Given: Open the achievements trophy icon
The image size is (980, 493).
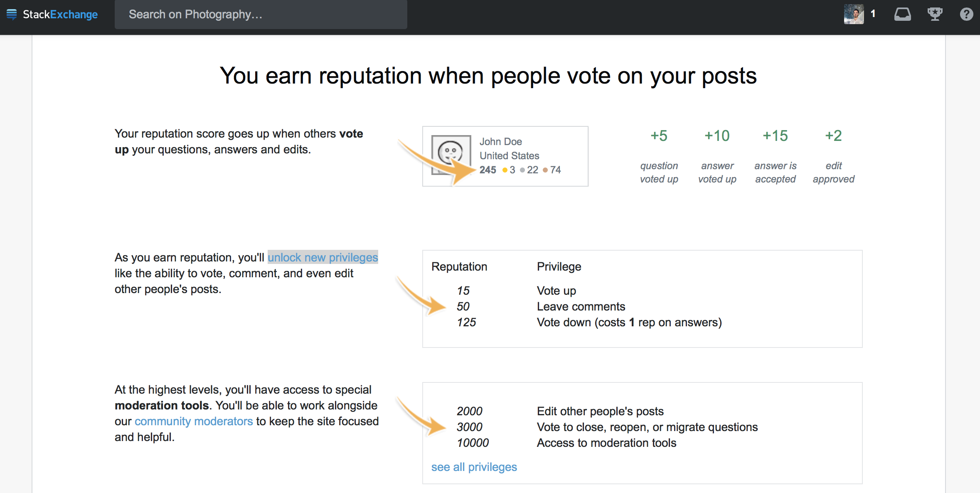Looking at the screenshot, I should point(935,14).
